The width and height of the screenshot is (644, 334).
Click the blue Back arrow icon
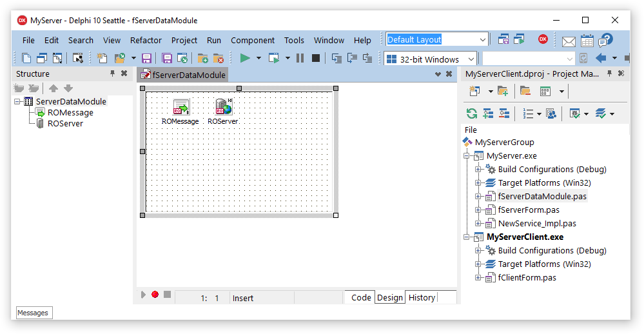coord(601,58)
